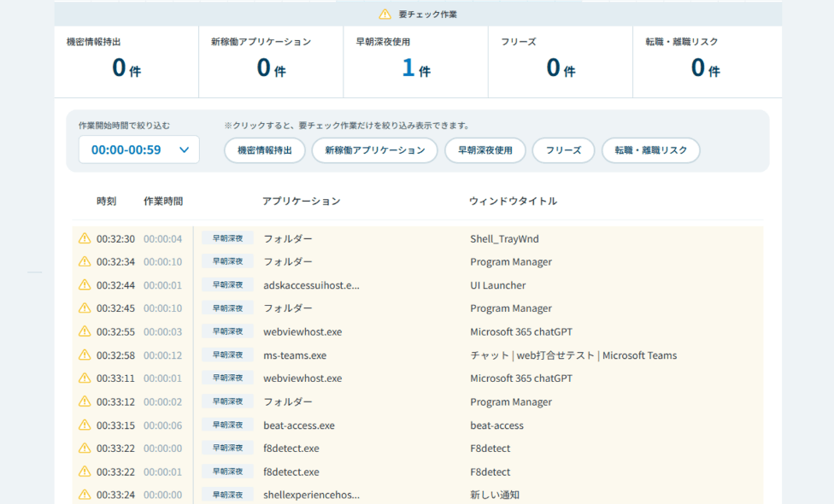
Task: Click the 早朝深夜使用 filter button
Action: (485, 149)
